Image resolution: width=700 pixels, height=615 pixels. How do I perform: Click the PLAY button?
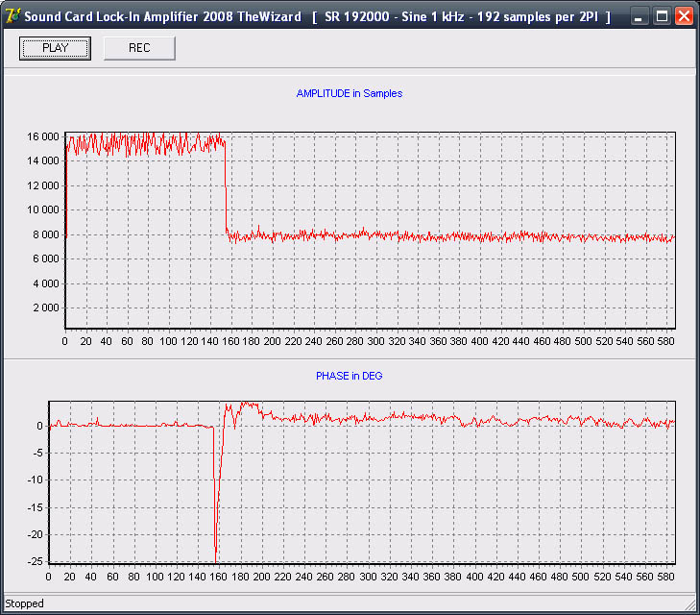(x=55, y=48)
